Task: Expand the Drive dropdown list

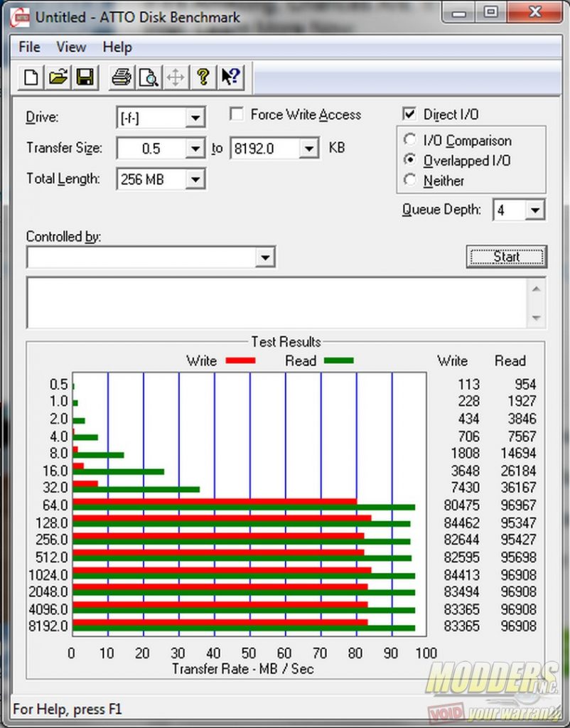Action: coord(195,117)
